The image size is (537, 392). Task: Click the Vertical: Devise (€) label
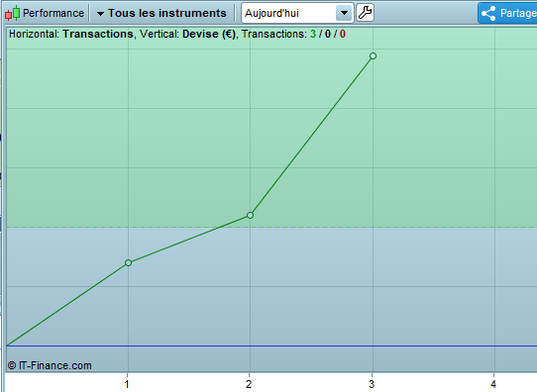[187, 34]
